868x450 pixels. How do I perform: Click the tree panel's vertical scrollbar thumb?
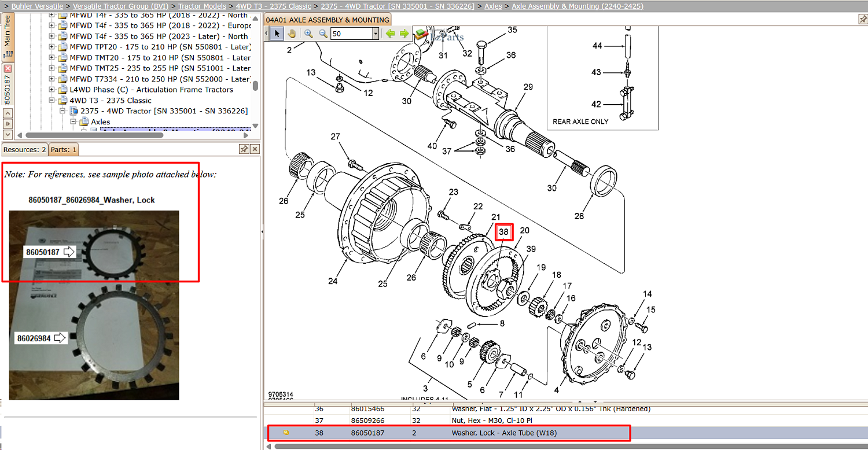point(255,86)
